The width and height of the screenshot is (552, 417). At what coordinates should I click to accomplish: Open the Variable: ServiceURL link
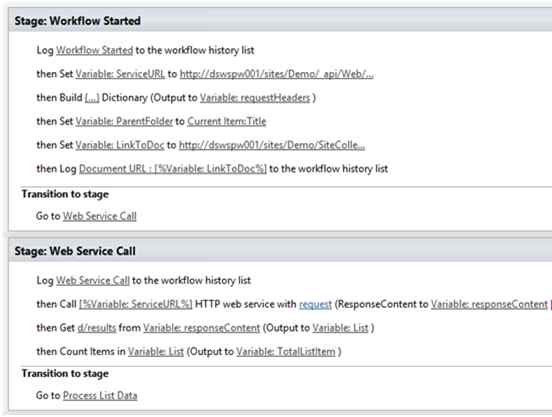tap(120, 74)
